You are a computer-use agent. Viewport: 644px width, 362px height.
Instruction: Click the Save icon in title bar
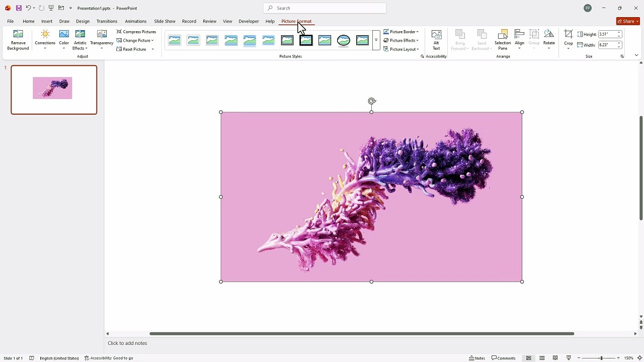pyautogui.click(x=19, y=8)
